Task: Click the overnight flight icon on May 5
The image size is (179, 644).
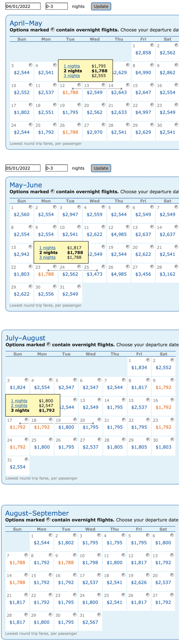Action: click(x=127, y=207)
